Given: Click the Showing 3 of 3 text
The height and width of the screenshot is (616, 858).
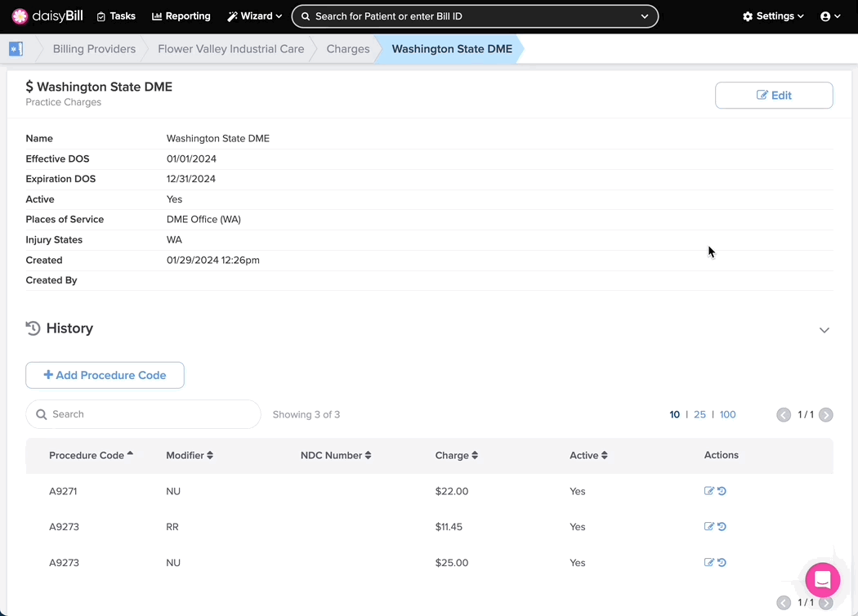Looking at the screenshot, I should point(306,415).
